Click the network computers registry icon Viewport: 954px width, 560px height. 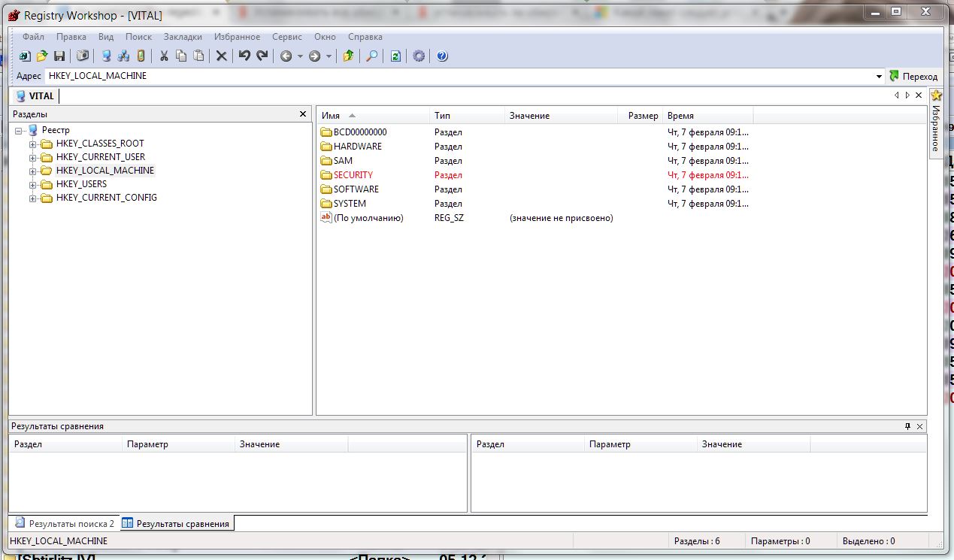click(x=123, y=56)
